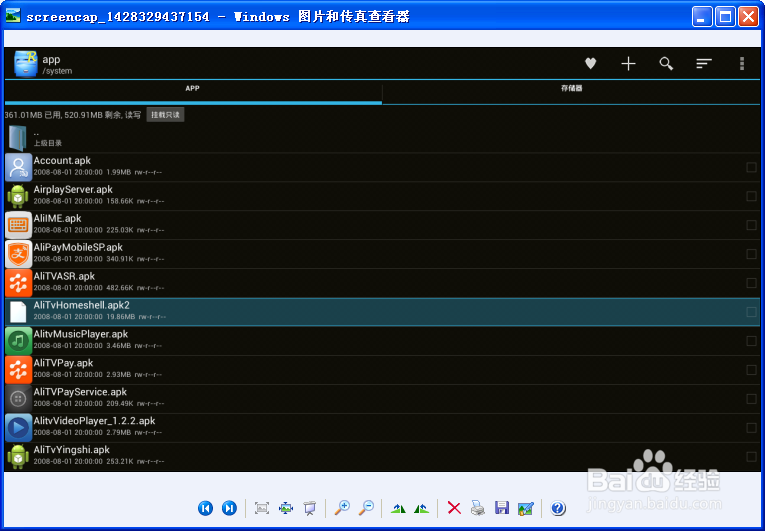765x531 pixels.
Task: Check the AliPayMobileSP.apk checkbox
Action: click(751, 254)
